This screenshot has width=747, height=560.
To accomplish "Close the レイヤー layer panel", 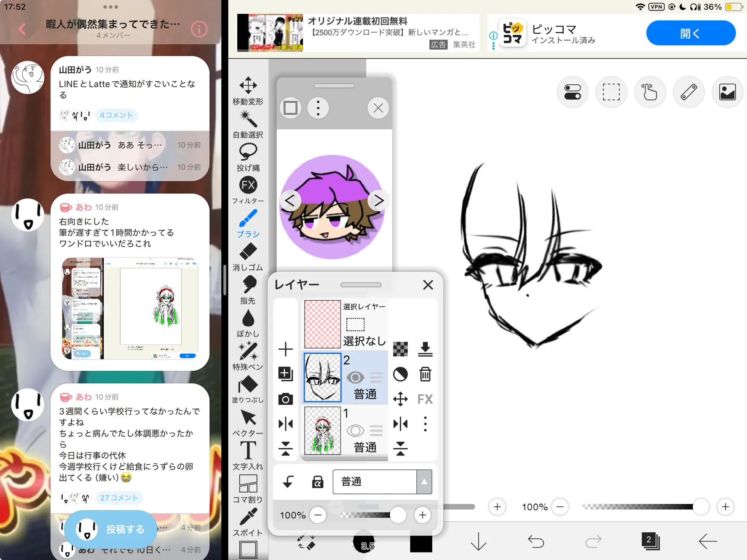I will pyautogui.click(x=428, y=285).
